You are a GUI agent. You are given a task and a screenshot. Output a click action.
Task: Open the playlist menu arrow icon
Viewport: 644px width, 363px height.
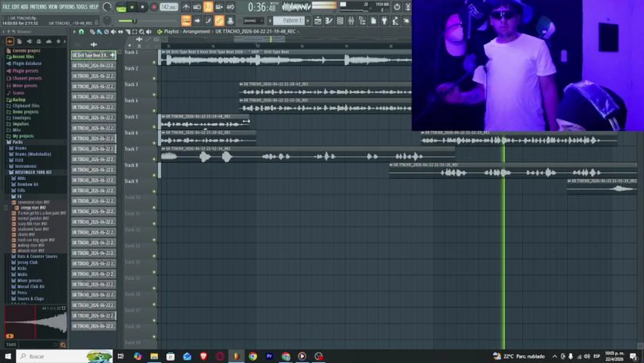tap(74, 31)
